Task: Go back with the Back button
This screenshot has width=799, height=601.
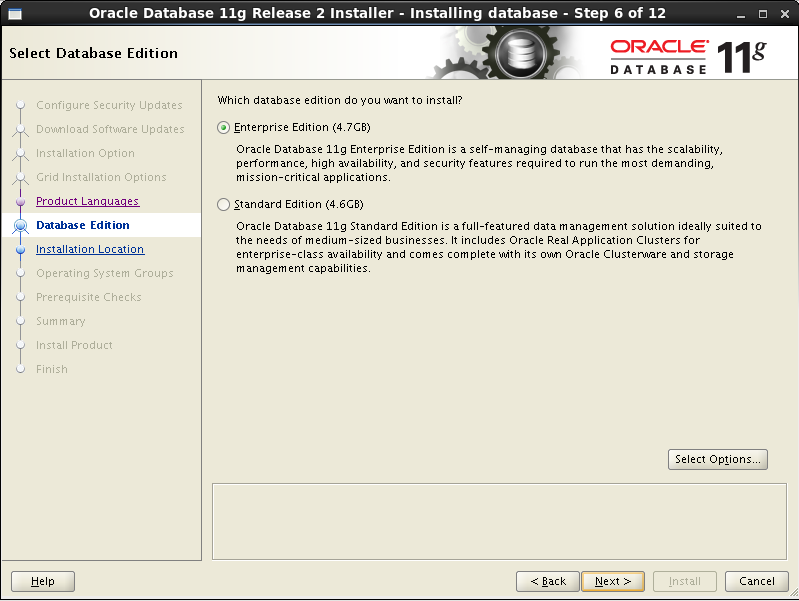Action: point(548,581)
